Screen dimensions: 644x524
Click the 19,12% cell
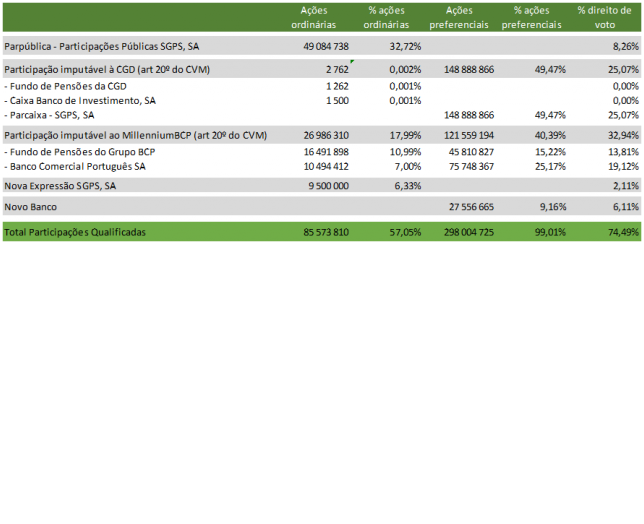pyautogui.click(x=623, y=166)
